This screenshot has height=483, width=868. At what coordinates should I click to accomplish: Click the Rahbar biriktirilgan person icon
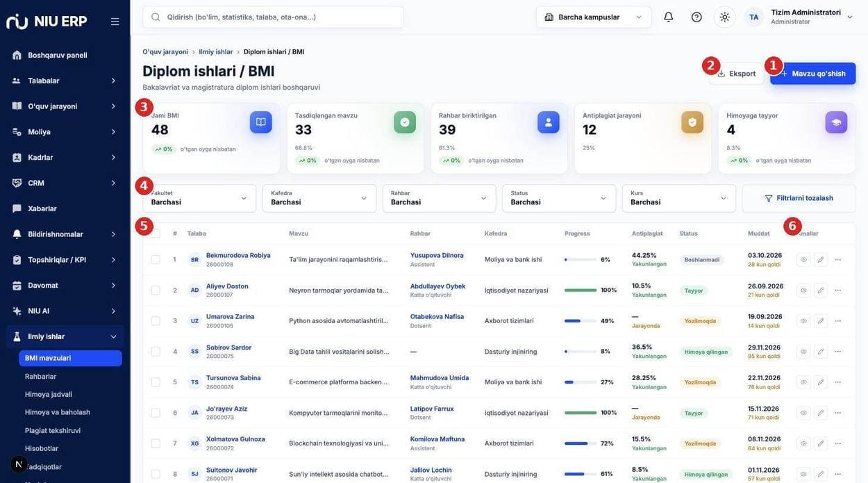549,122
